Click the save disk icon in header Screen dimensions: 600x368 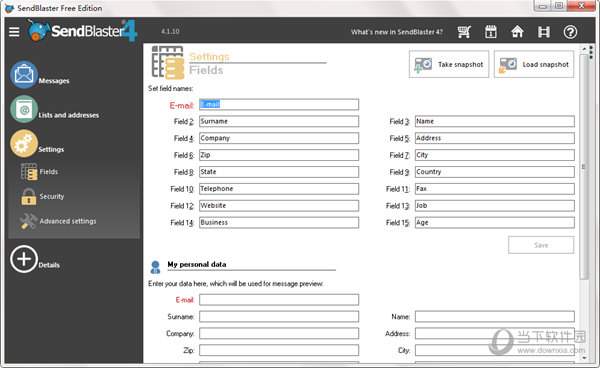[x=543, y=32]
